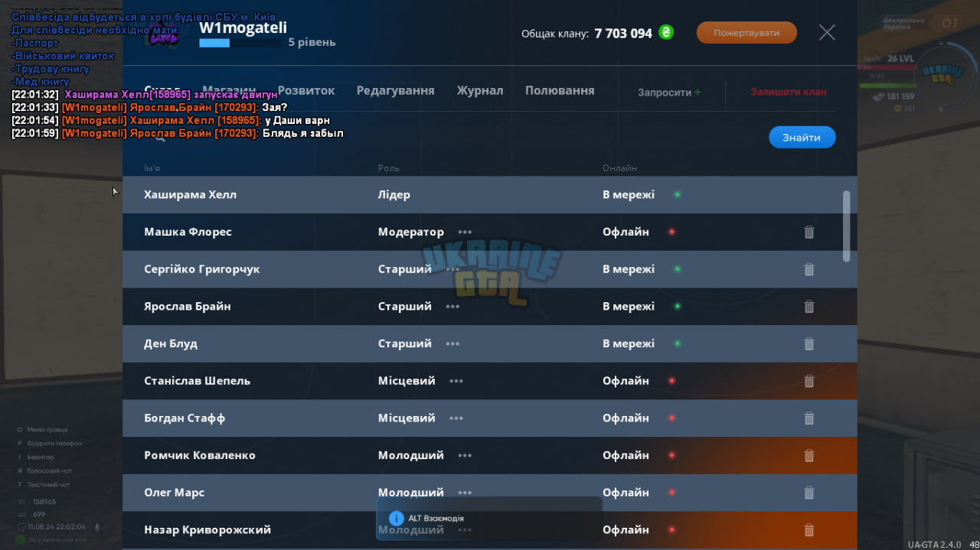
Task: Open role options for Назар Криворожский
Action: pyautogui.click(x=465, y=530)
